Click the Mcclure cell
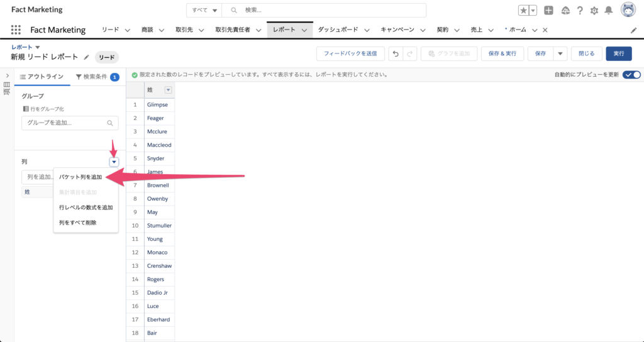 pos(159,131)
